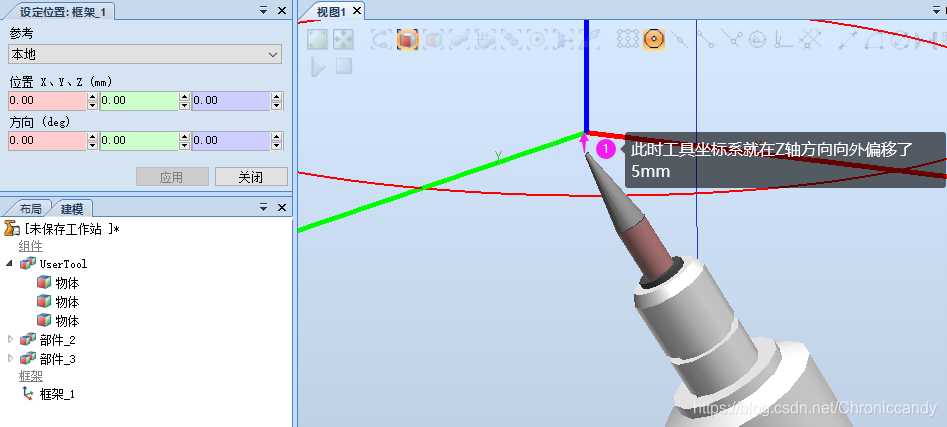Click the Stop simulation square icon
Viewport: 947px width, 427px height.
pyautogui.click(x=344, y=66)
